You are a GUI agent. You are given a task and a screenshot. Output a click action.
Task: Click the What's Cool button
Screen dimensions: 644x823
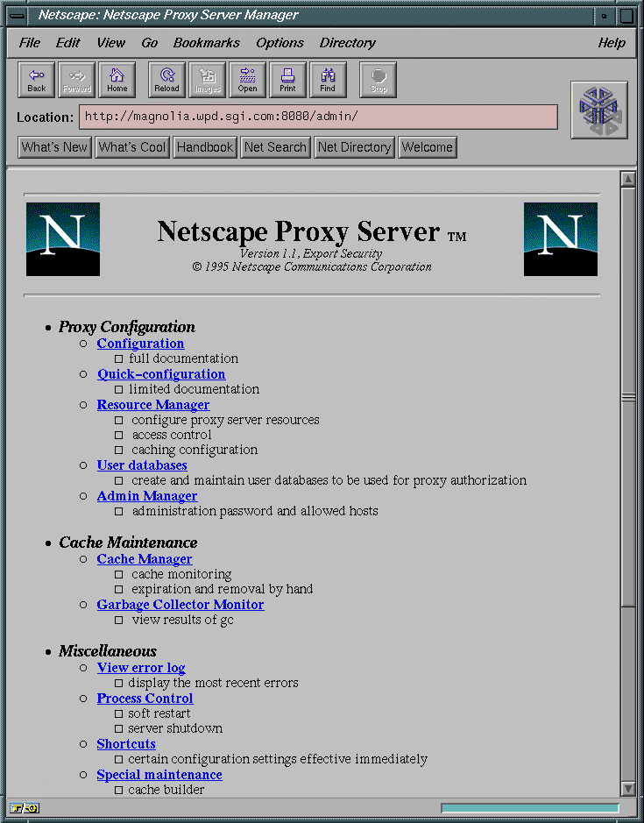click(132, 147)
